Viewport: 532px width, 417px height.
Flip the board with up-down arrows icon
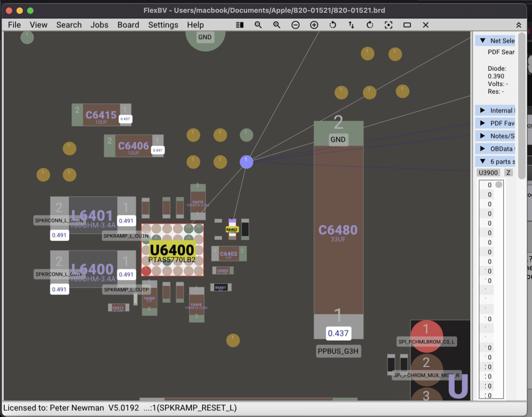(351, 25)
